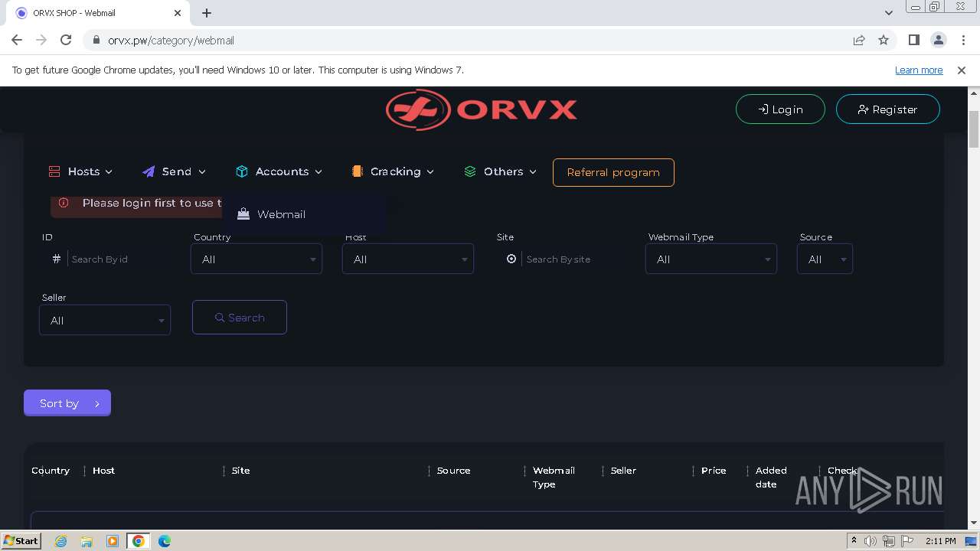The image size is (980, 551).
Task: Open the Accounts menu
Action: pyautogui.click(x=279, y=171)
